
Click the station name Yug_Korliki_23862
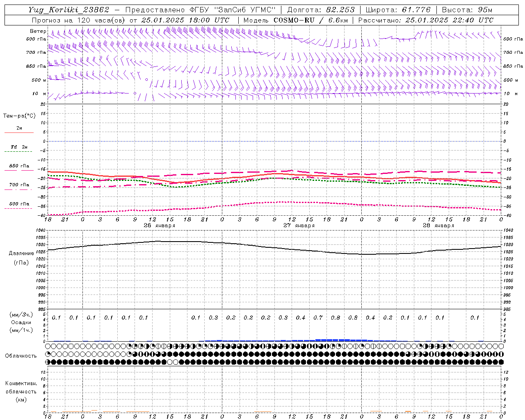(x=69, y=10)
